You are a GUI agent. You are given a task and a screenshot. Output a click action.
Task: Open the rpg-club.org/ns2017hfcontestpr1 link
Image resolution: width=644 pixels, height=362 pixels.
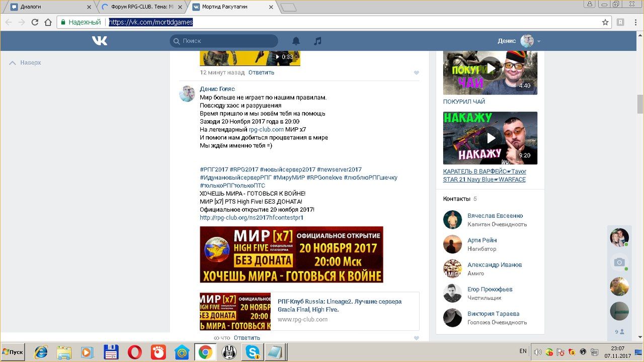[252, 218]
